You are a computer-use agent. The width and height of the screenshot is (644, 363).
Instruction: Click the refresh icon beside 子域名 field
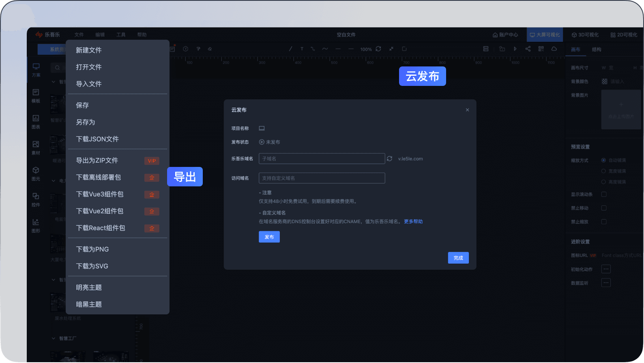pyautogui.click(x=389, y=159)
